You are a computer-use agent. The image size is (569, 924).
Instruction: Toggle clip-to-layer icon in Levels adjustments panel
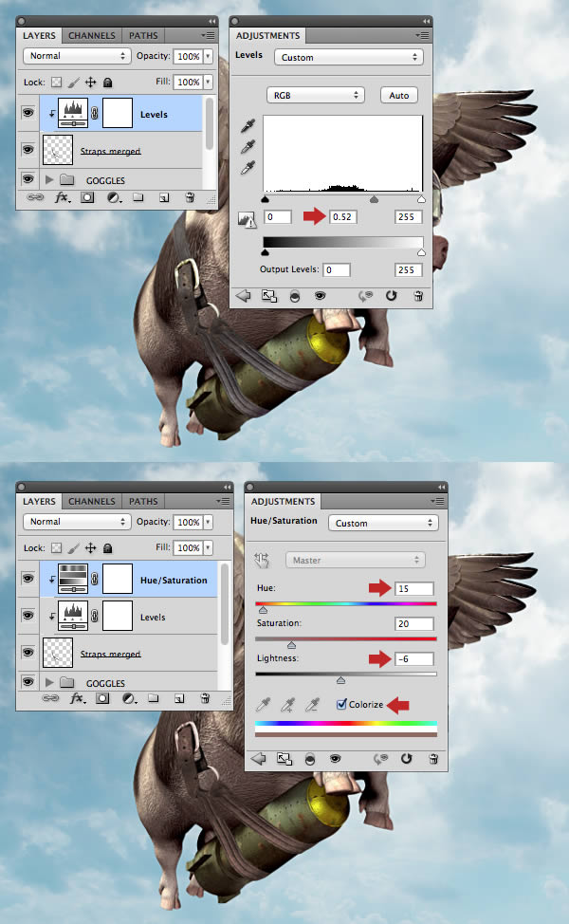[x=295, y=296]
